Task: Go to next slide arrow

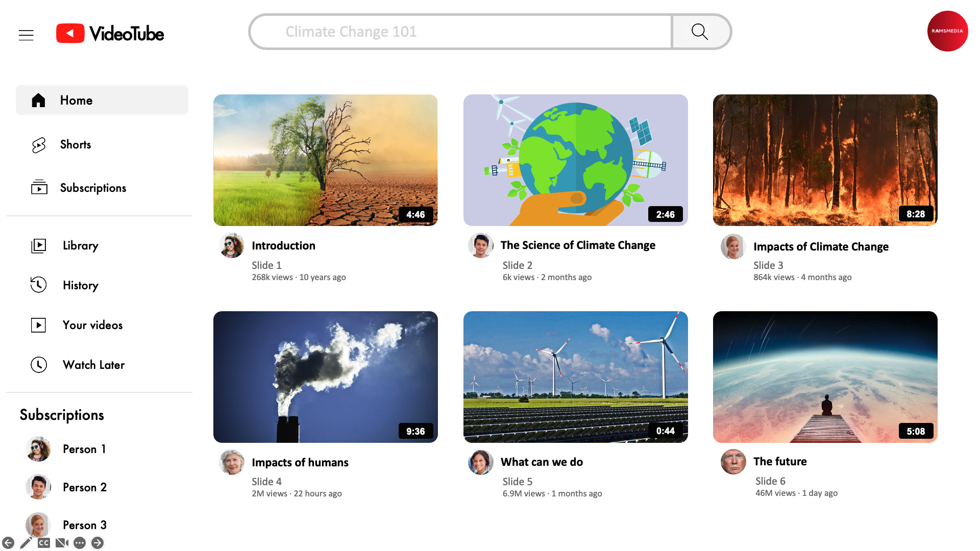Action: click(x=97, y=543)
